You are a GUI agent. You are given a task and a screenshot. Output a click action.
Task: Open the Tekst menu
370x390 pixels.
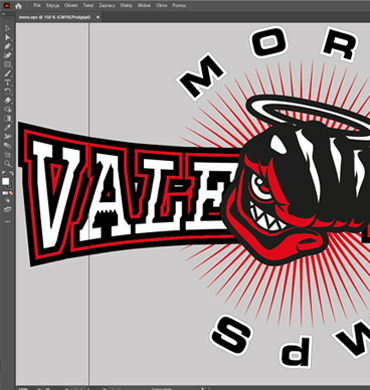coord(88,6)
